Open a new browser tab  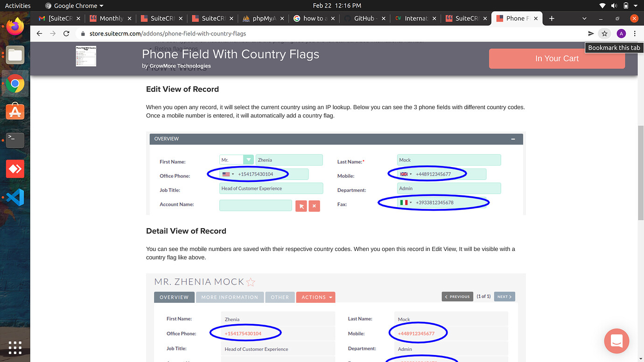tap(552, 18)
